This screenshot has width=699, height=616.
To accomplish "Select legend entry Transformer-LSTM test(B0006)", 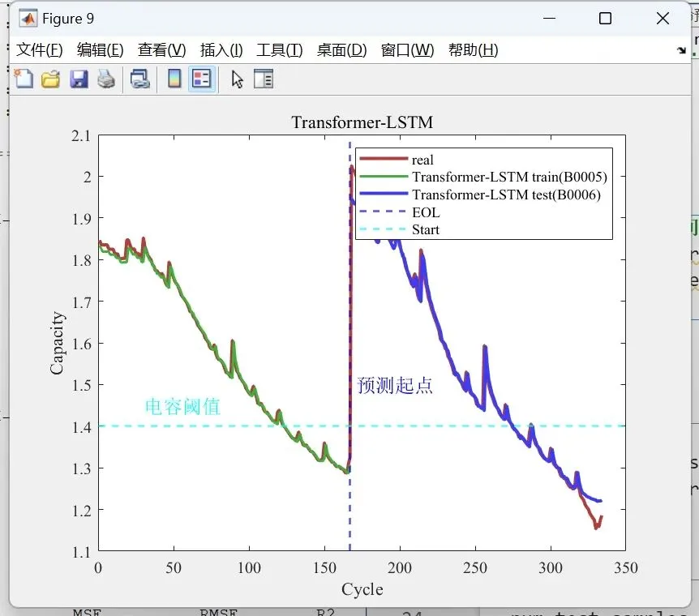I will (x=506, y=195).
